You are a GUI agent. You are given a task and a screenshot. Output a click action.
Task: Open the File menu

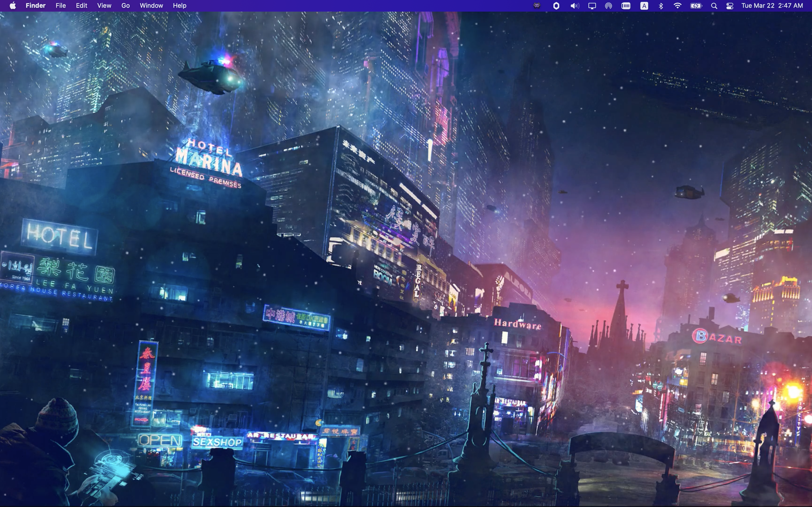[60, 5]
